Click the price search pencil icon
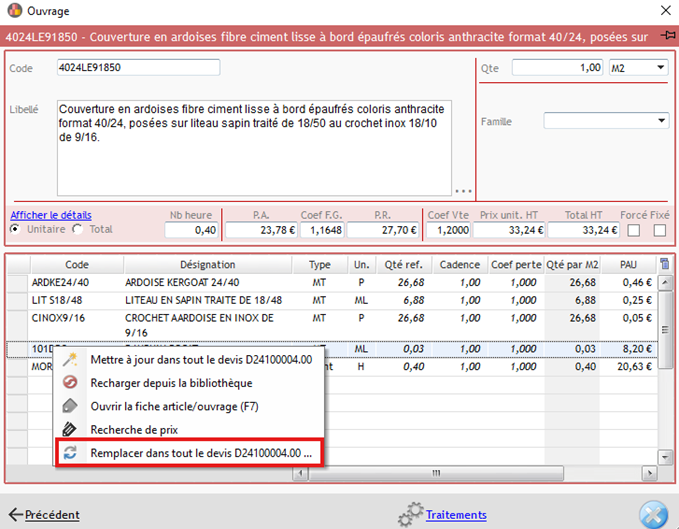The width and height of the screenshot is (679, 529). (x=70, y=429)
